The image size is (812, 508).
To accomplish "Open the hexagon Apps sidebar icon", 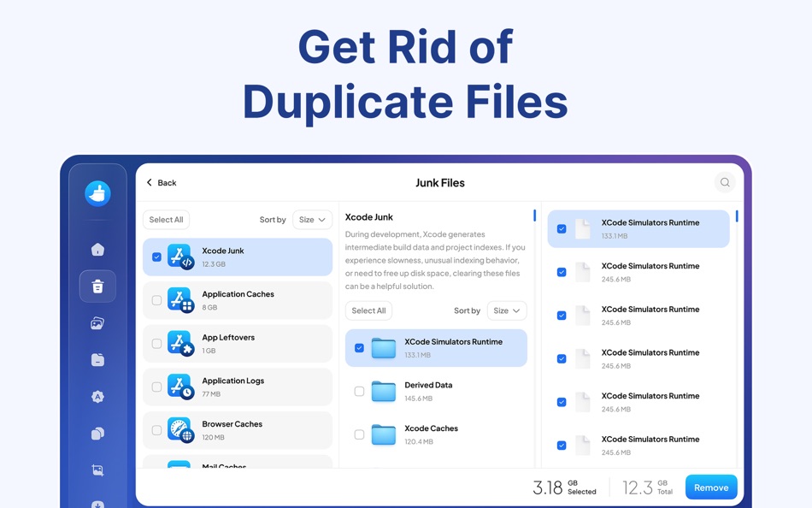I will pyautogui.click(x=98, y=397).
